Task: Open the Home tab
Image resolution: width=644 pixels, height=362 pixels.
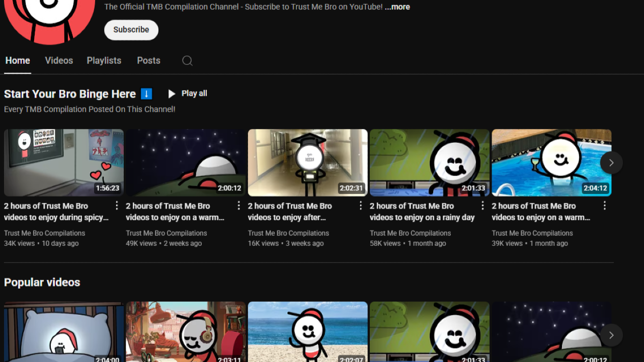Action: coord(18,61)
